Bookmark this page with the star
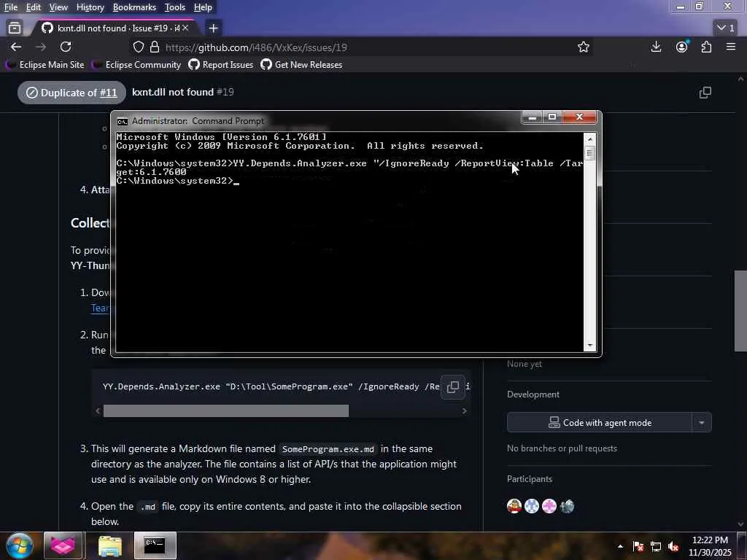The width and height of the screenshot is (747, 560). [583, 47]
